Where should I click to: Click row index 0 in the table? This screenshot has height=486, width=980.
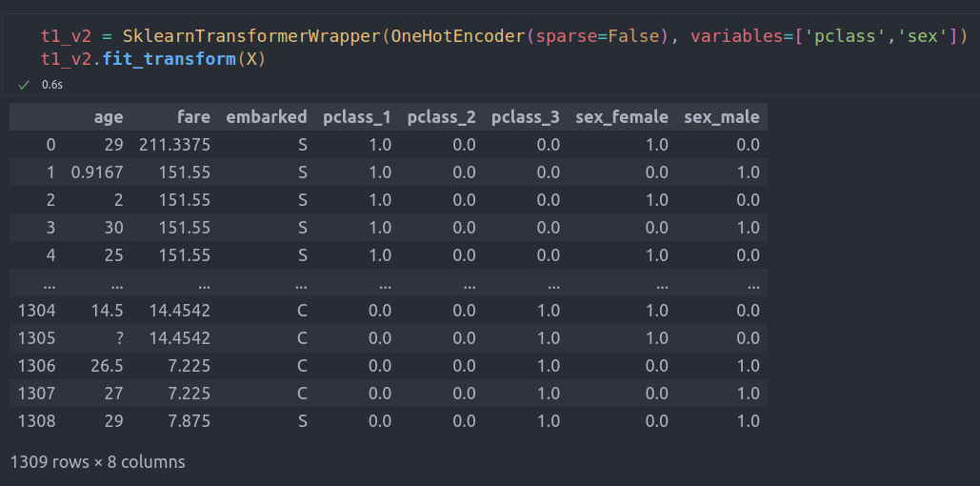click(50, 145)
